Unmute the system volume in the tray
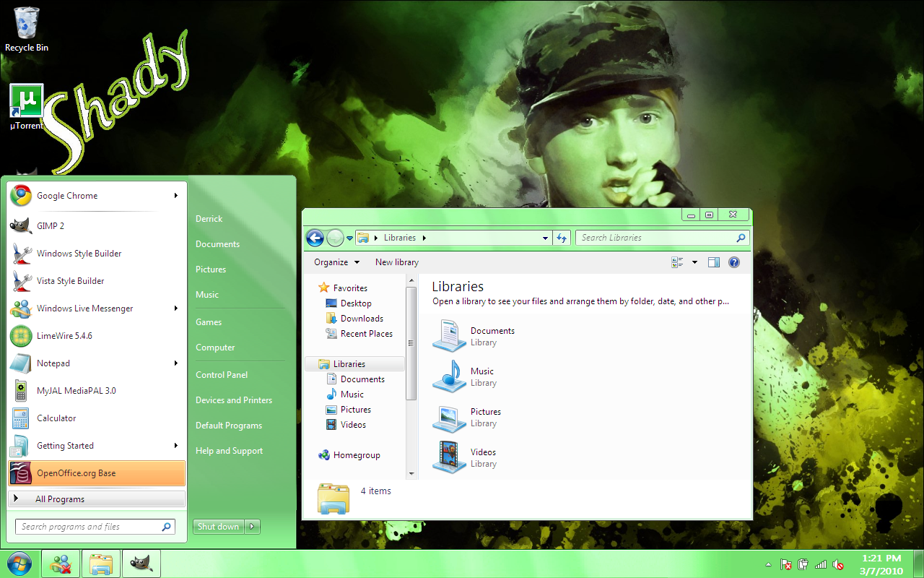 [x=838, y=565]
